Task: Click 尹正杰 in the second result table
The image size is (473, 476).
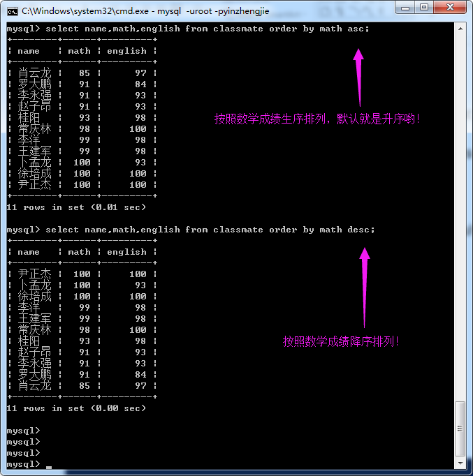Action: pos(34,274)
